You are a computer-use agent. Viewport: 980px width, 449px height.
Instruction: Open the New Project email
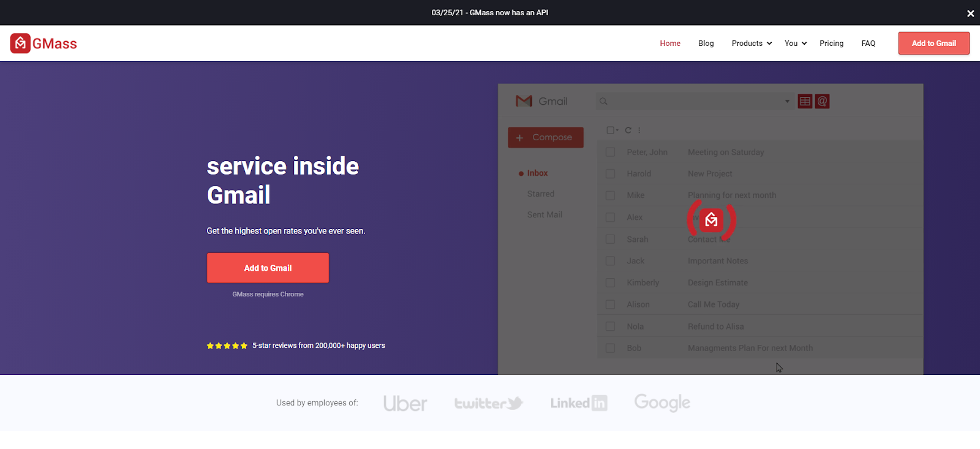[710, 174]
